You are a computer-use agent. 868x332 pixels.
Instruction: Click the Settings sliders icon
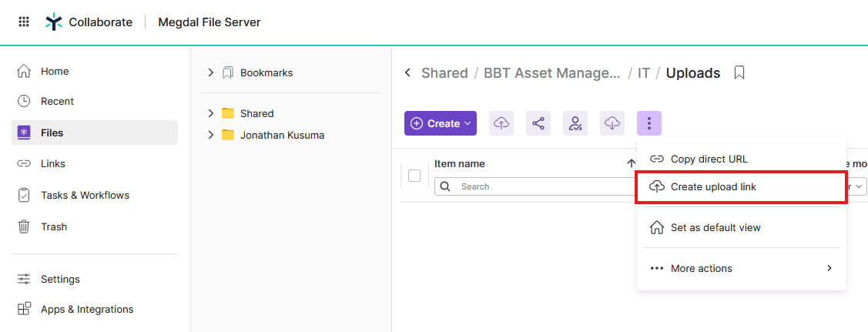coord(24,279)
